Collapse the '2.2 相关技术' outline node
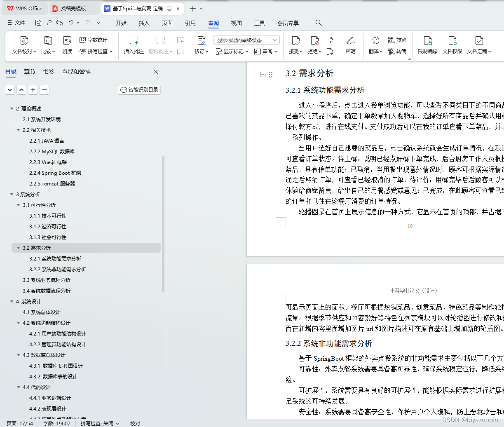 tap(18, 130)
